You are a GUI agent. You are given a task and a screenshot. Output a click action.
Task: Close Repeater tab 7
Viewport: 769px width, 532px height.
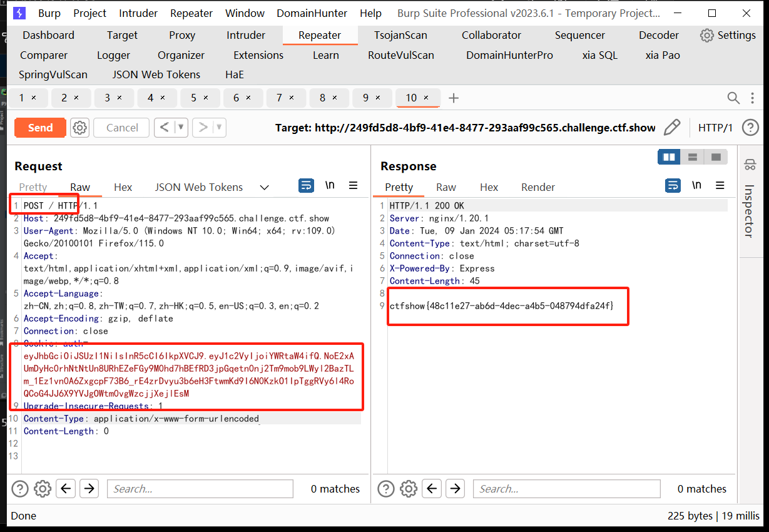pyautogui.click(x=292, y=98)
